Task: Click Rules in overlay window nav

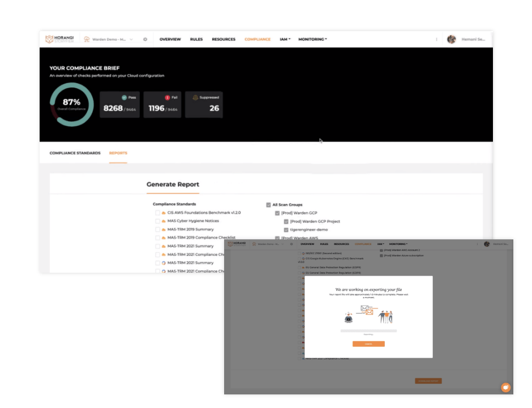Action: (x=324, y=244)
